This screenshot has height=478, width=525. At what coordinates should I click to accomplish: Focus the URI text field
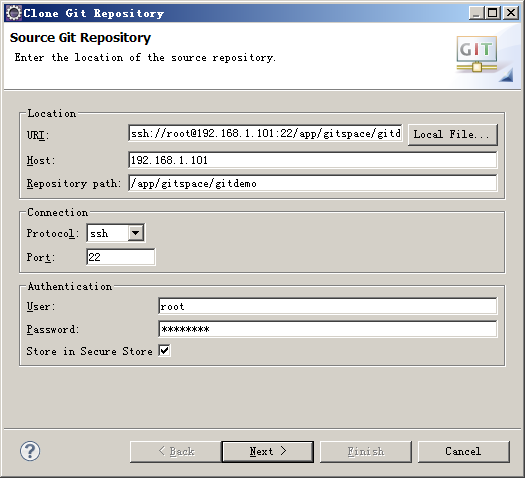(265, 133)
